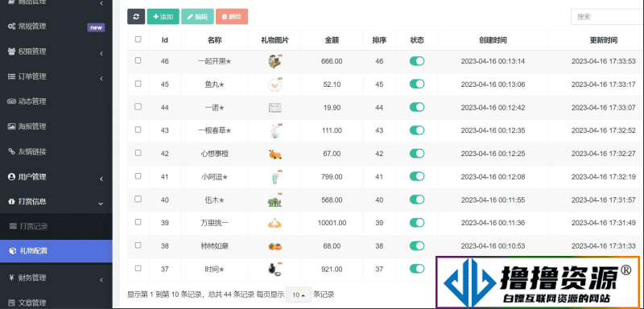Check the row checkbox for 万里挑一
Image resolution: width=644 pixels, height=309 pixels.
[138, 221]
